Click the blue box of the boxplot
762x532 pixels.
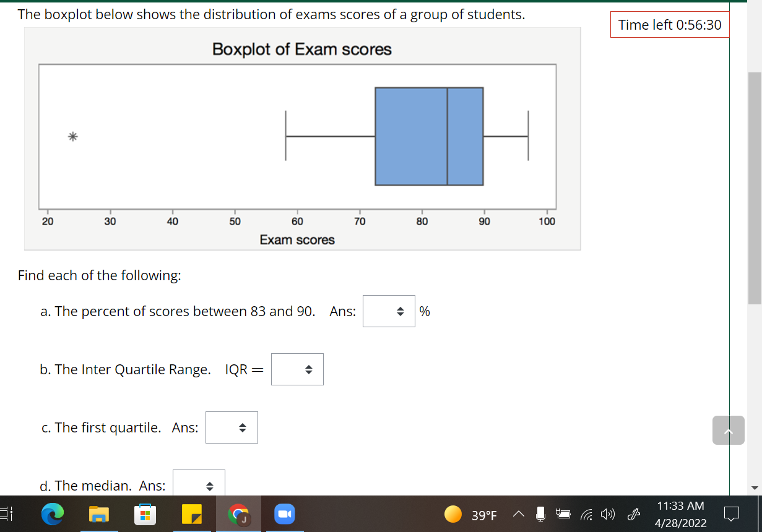tap(429, 136)
